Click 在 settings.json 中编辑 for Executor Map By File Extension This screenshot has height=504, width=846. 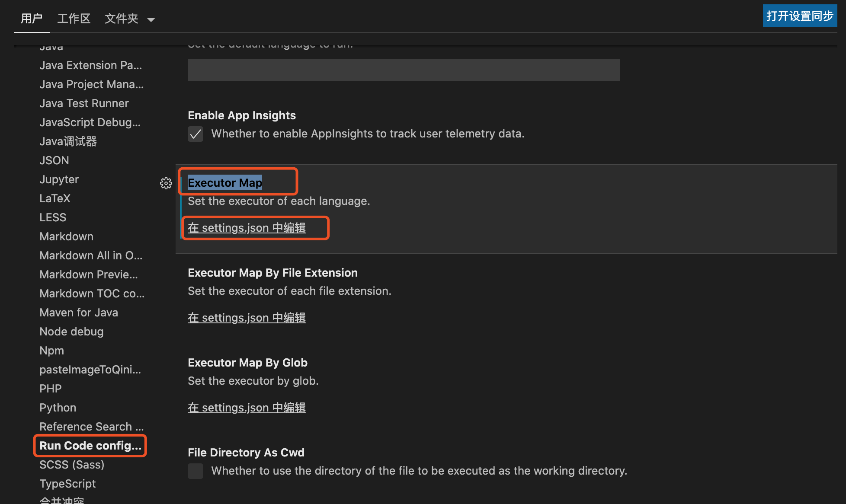coord(246,317)
